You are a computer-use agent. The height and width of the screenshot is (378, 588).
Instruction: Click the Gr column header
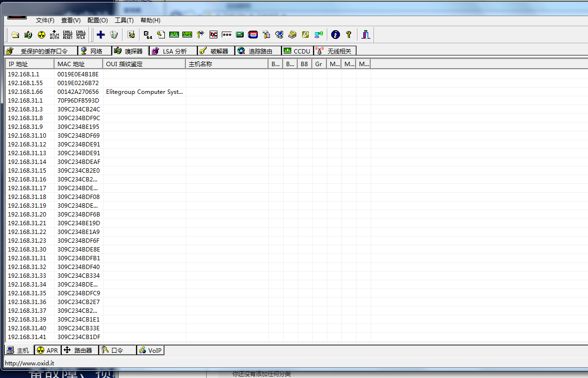[320, 64]
